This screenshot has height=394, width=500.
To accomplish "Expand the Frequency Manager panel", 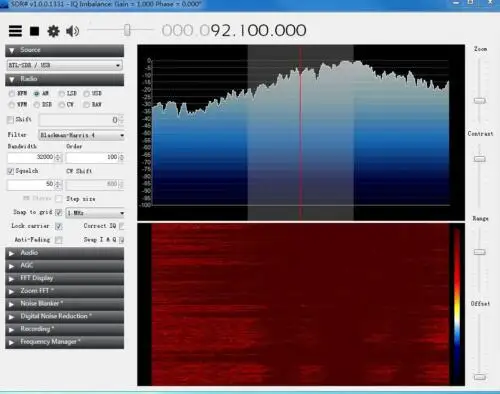I will coord(64,342).
